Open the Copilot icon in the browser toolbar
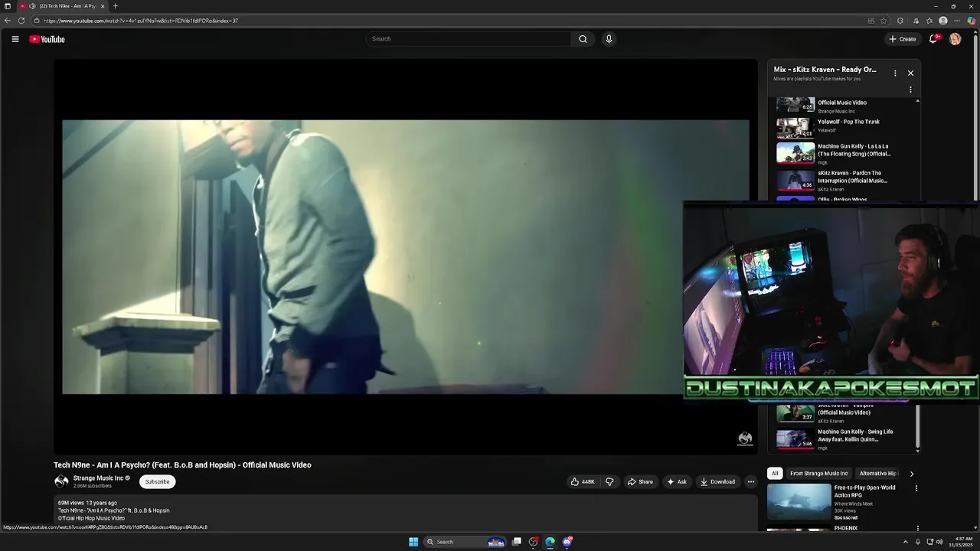The width and height of the screenshot is (980, 551). tap(972, 21)
